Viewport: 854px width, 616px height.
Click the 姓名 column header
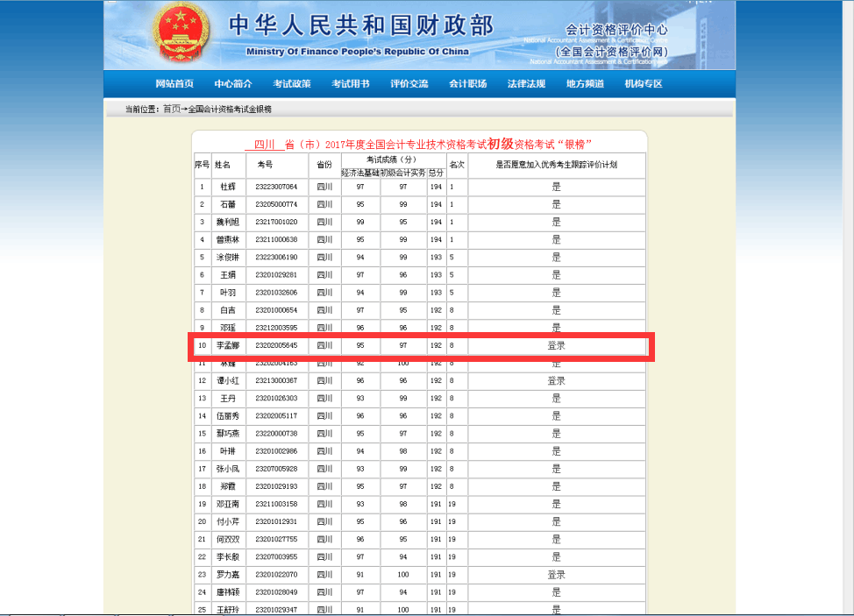point(223,165)
